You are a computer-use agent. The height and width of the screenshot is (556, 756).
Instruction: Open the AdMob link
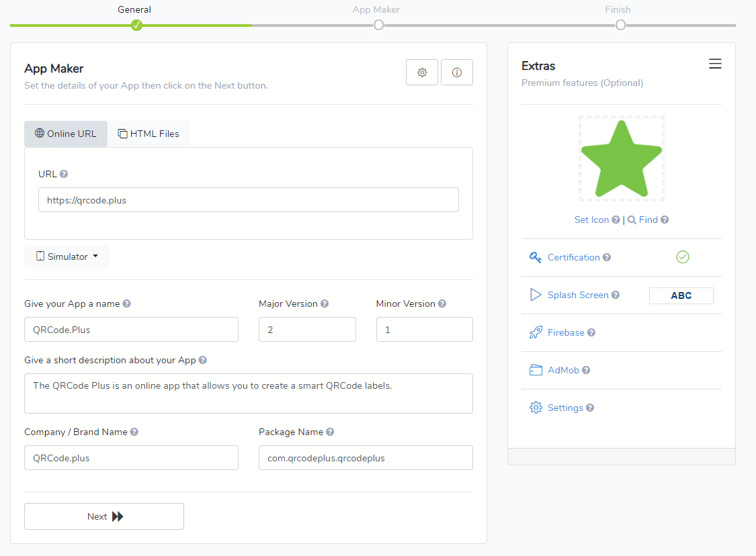(563, 370)
